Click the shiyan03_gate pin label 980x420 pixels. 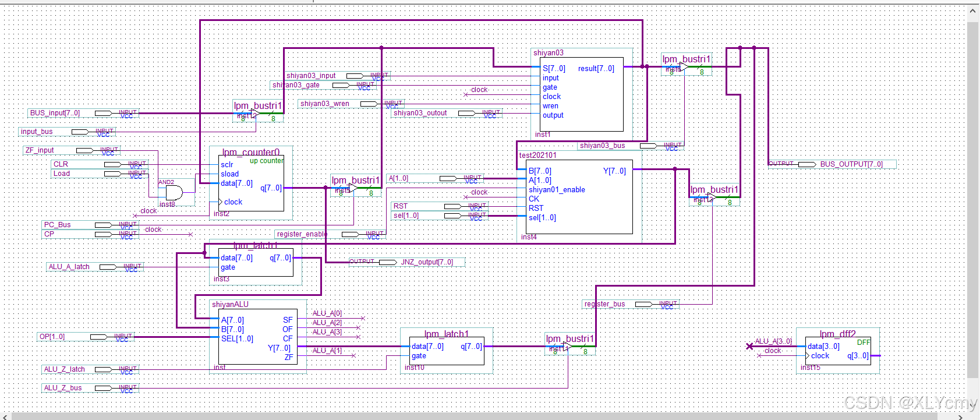(296, 85)
